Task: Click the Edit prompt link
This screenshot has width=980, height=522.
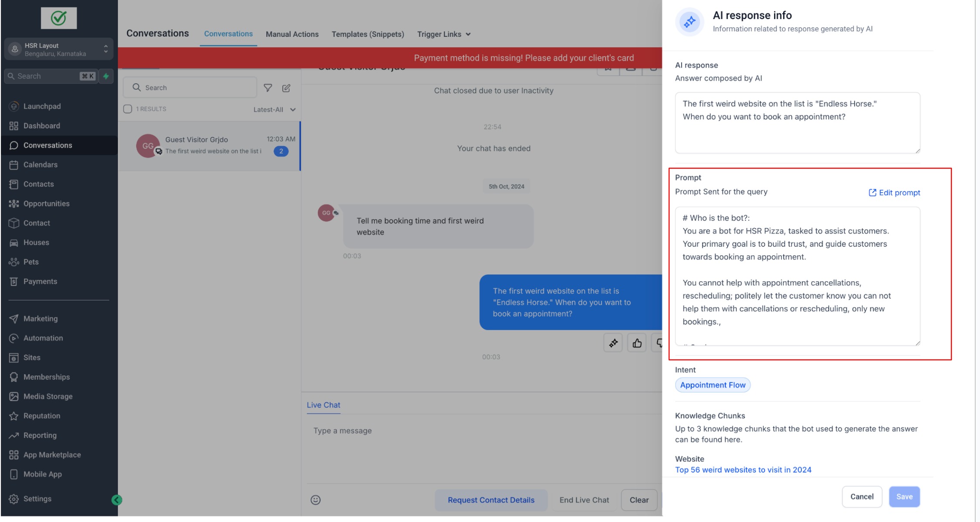Action: 894,193
